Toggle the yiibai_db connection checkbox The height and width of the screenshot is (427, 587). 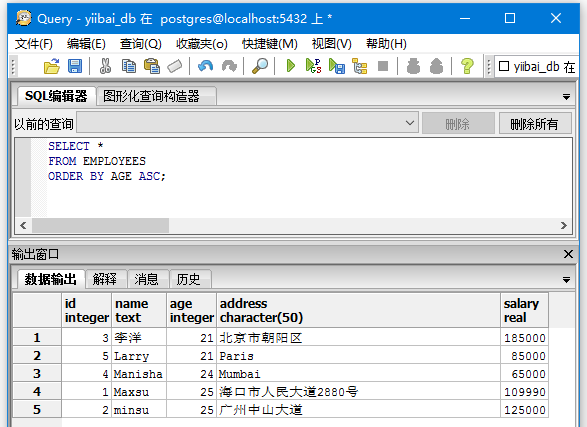coord(504,67)
